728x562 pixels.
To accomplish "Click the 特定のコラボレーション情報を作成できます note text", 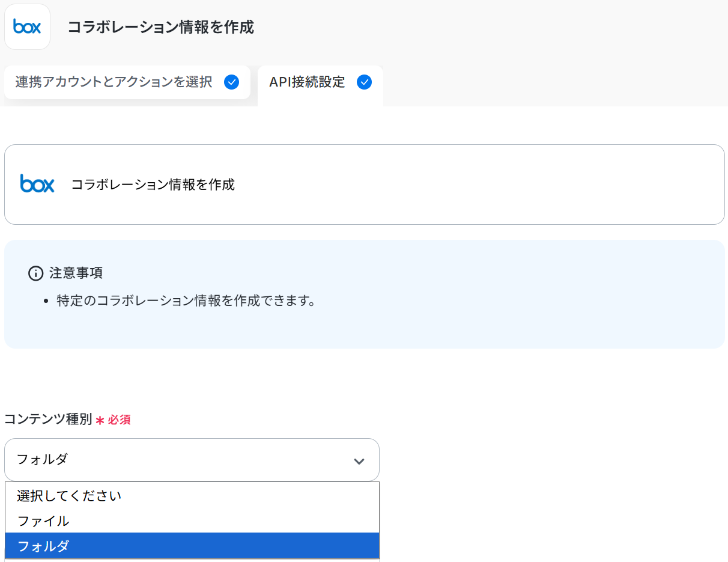I will (186, 301).
